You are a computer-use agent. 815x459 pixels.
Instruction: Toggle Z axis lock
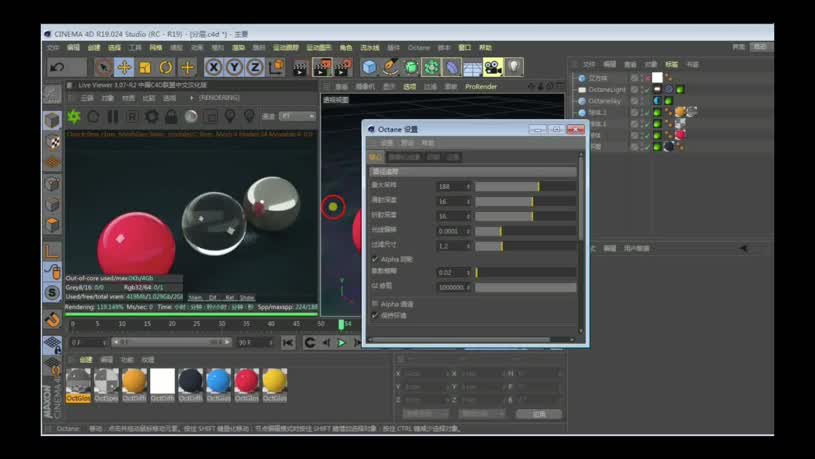click(x=255, y=67)
